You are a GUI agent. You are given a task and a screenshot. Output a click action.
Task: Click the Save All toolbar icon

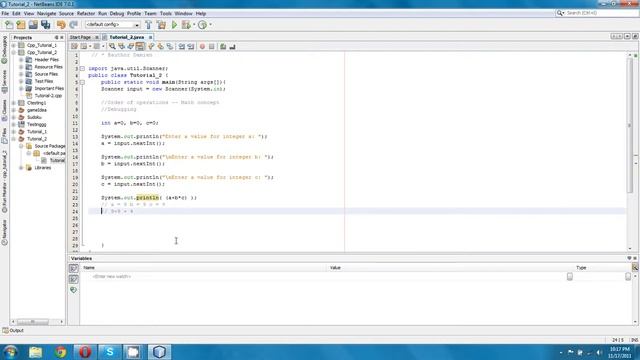pos(45,25)
